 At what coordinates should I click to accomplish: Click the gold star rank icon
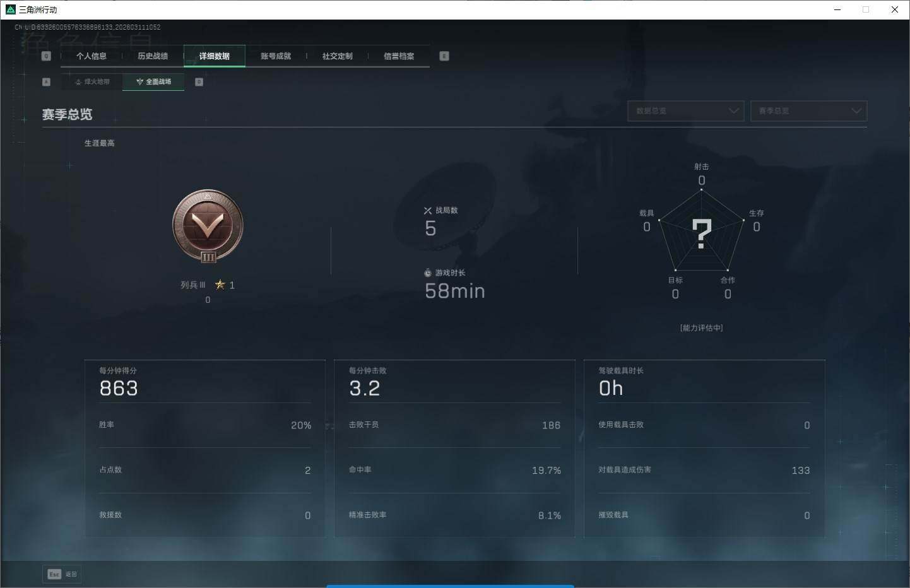pos(220,285)
